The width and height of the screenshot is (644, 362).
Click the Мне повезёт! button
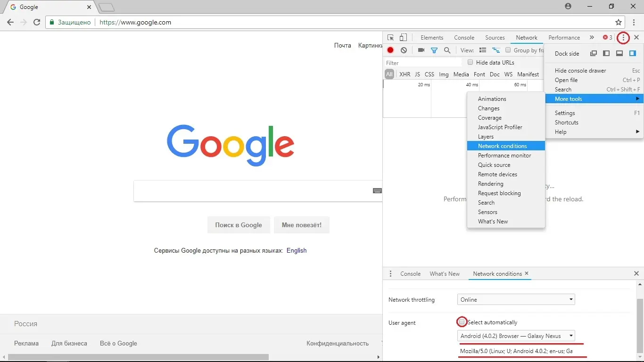(301, 225)
